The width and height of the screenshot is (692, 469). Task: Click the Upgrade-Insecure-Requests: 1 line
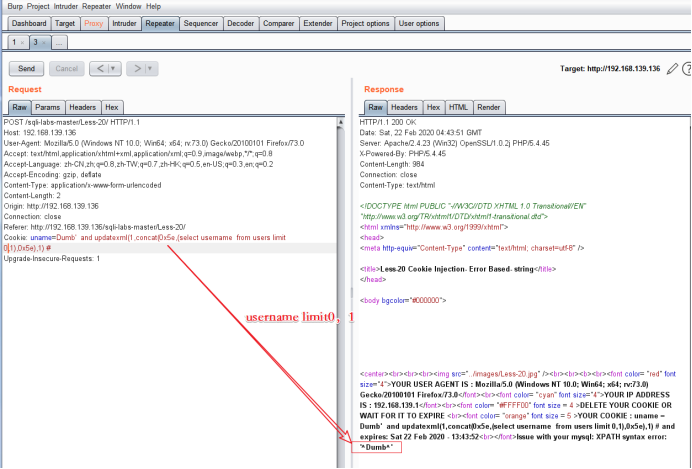[52, 259]
